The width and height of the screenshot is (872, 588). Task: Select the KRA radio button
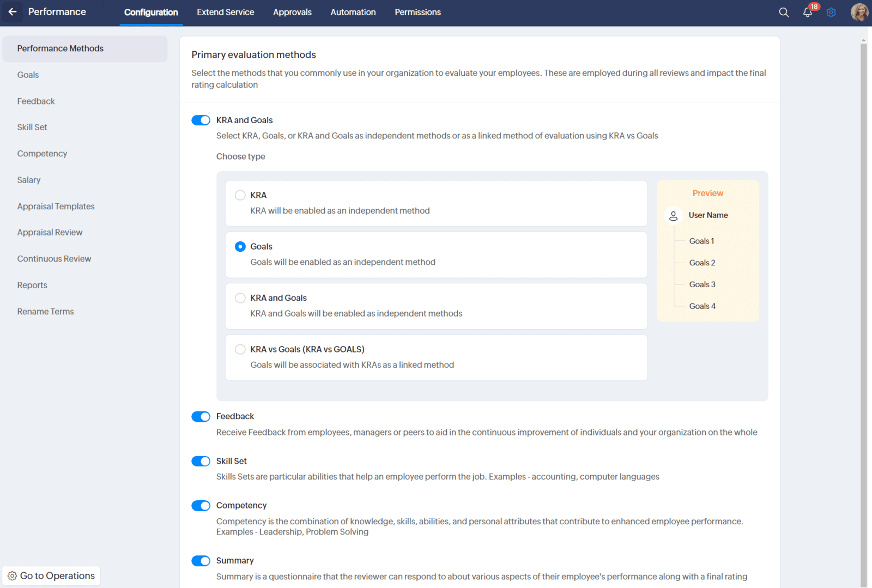240,195
